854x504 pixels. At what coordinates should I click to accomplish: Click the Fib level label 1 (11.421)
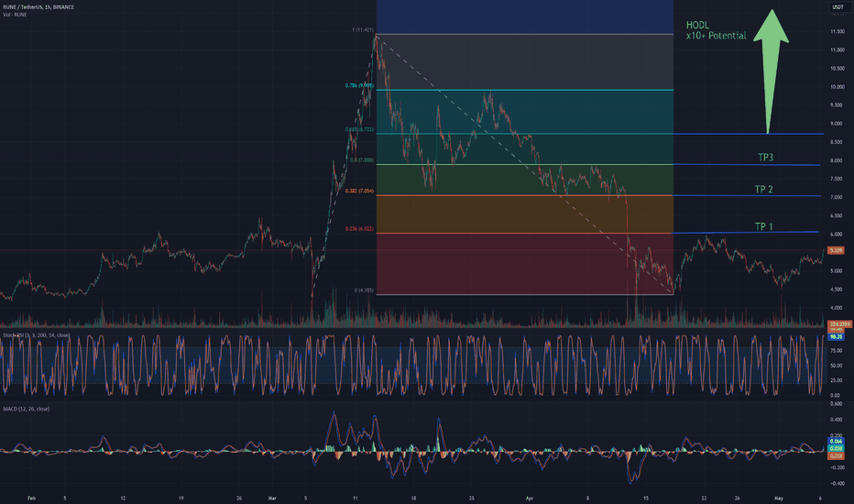pyautogui.click(x=363, y=30)
